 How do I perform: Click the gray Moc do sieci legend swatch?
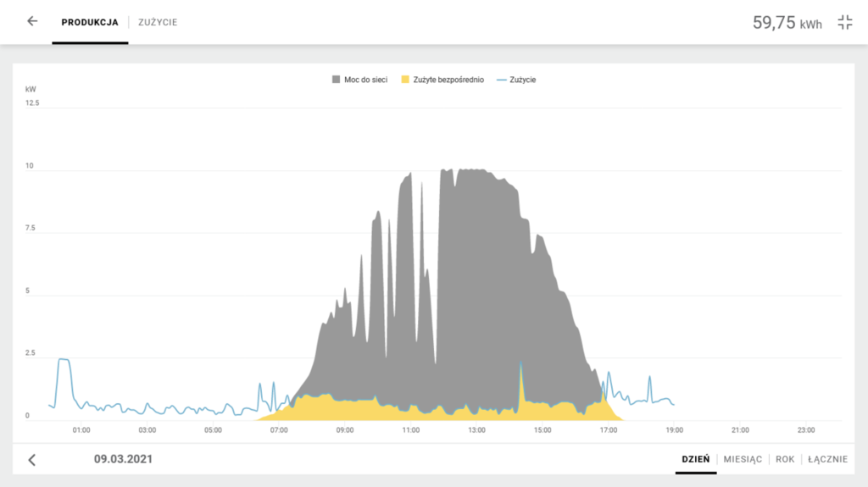[336, 80]
